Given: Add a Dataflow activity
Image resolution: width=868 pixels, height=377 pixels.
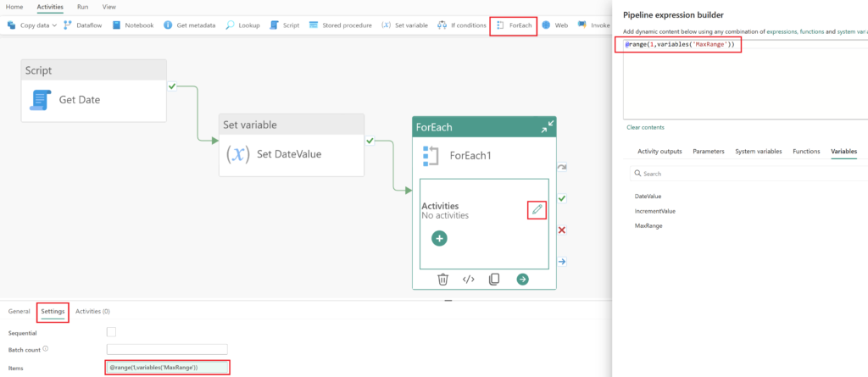Looking at the screenshot, I should coord(82,25).
